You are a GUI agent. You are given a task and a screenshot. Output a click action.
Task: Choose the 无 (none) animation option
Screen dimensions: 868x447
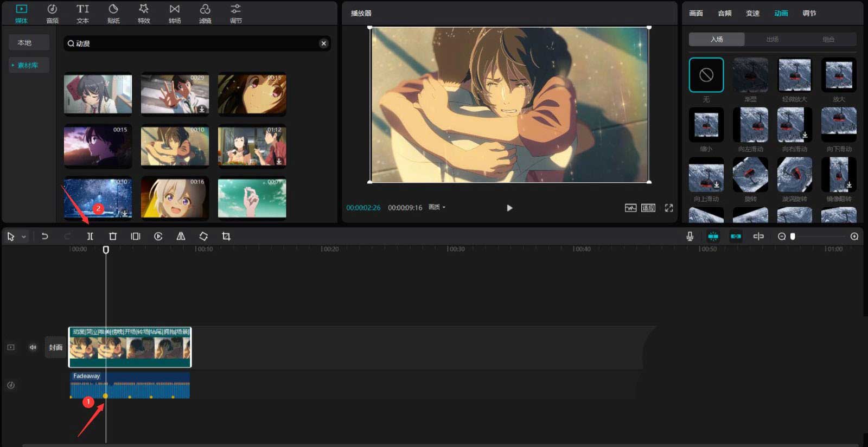click(706, 75)
